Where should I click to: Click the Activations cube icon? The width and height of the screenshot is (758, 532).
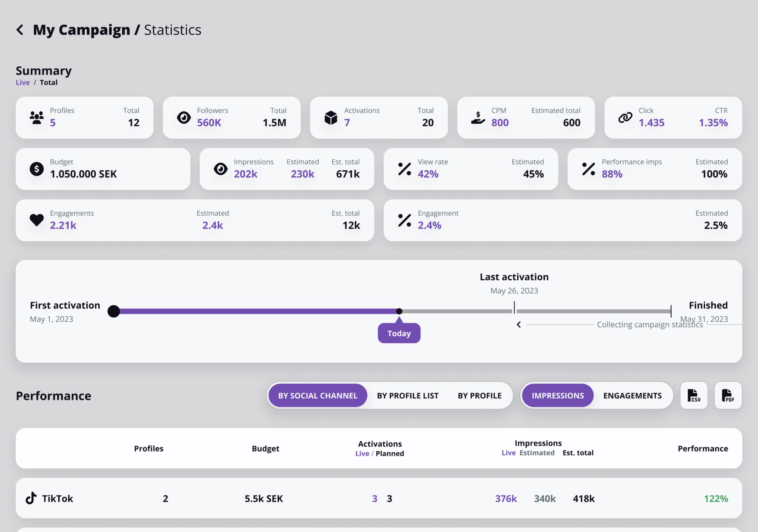pyautogui.click(x=331, y=118)
